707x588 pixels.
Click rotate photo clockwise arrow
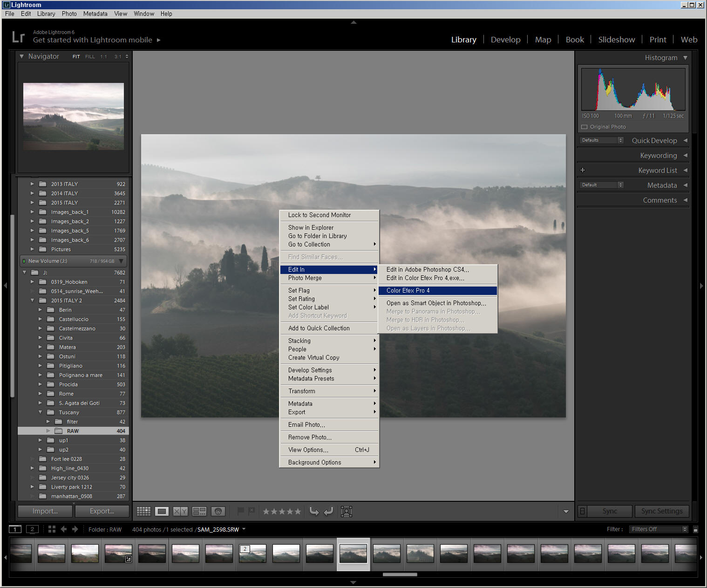click(328, 512)
